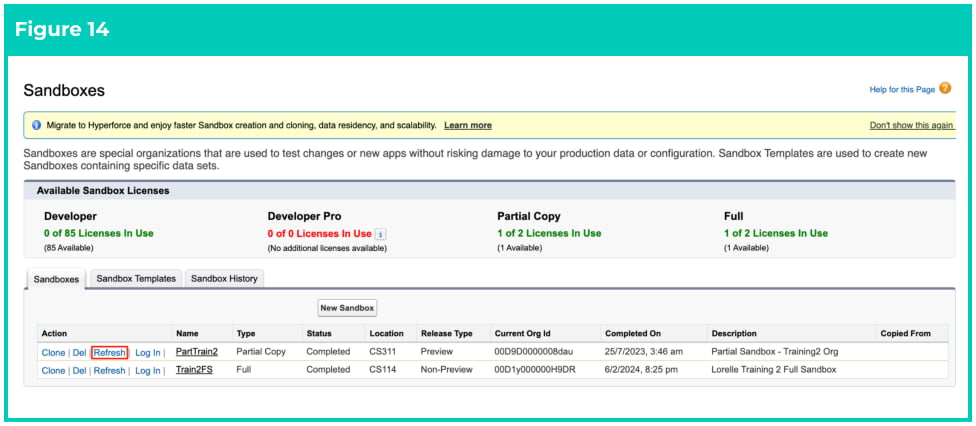The height and width of the screenshot is (426, 976).
Task: Click completed date 6/2/2024, 8:25 pm
Action: point(640,370)
